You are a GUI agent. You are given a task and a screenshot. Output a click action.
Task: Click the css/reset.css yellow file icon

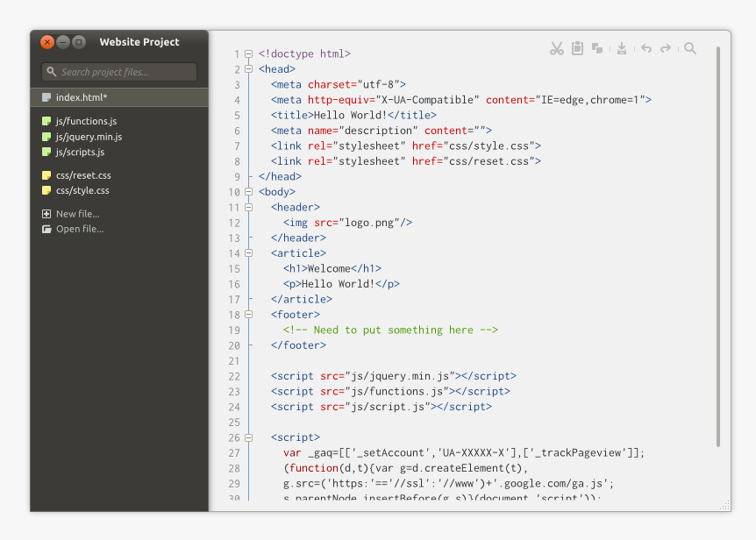tap(46, 175)
